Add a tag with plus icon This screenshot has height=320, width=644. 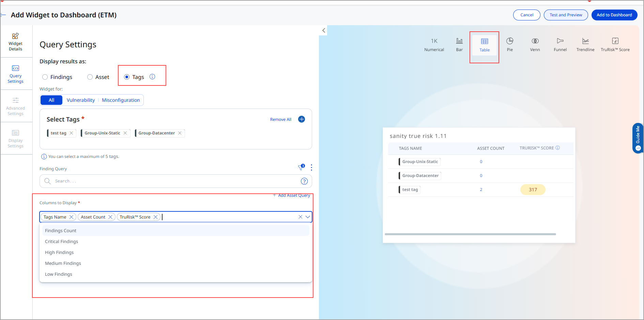[x=302, y=119]
